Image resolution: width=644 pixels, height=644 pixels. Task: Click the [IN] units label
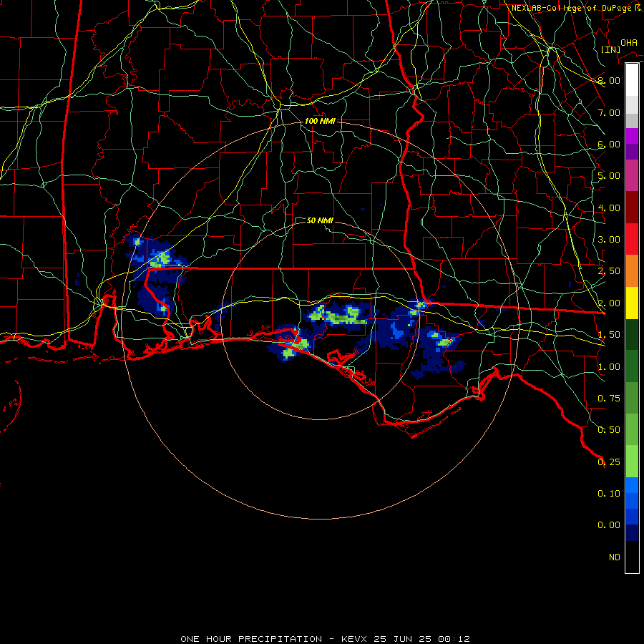(611, 49)
